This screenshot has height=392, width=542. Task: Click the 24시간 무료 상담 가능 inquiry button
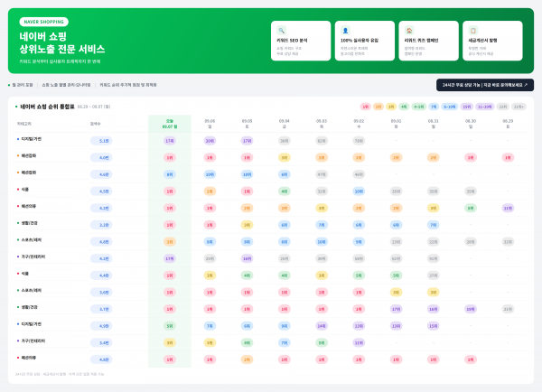(485, 85)
